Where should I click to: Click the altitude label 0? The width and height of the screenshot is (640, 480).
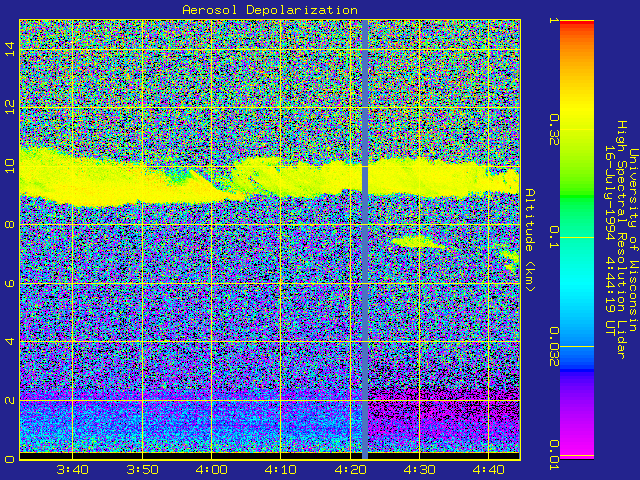click(10, 459)
